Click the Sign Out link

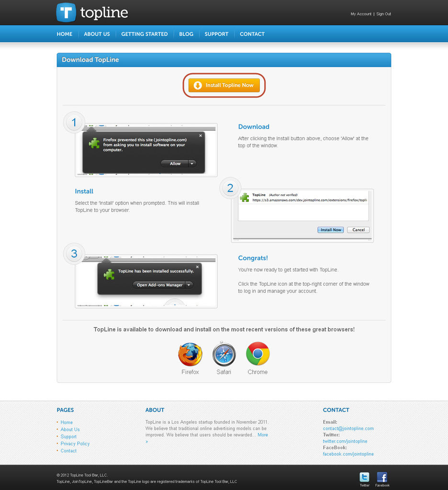click(x=383, y=14)
